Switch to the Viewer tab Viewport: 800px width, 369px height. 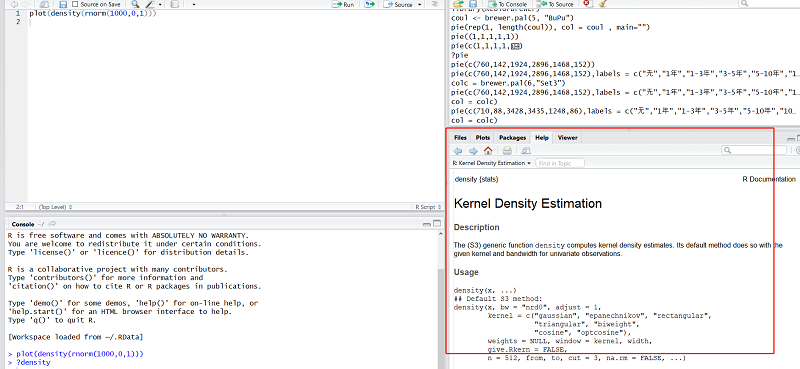click(567, 137)
